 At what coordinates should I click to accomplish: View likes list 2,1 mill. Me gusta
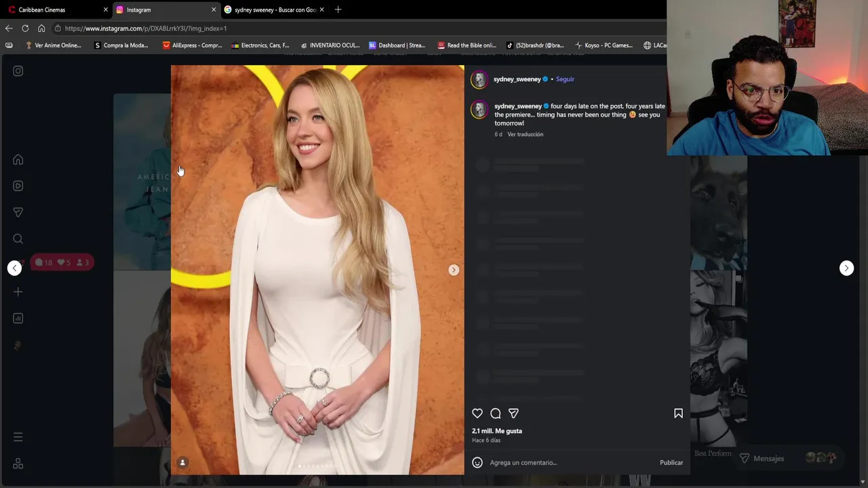[497, 431]
